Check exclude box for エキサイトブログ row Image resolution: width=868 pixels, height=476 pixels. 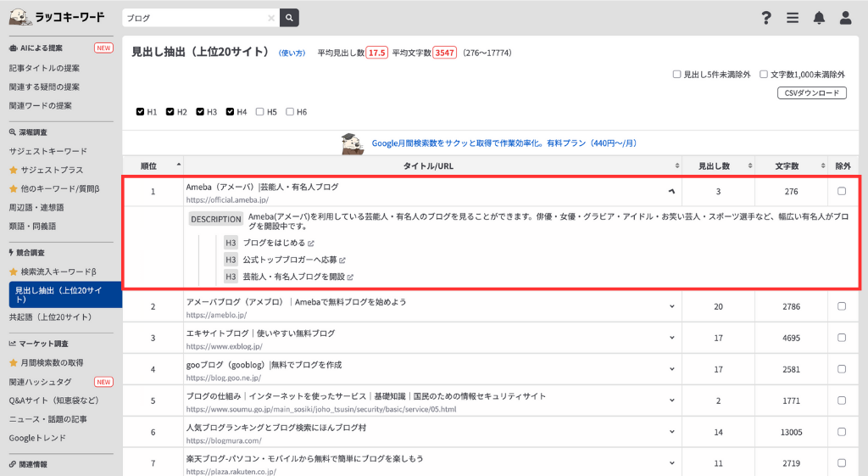tap(842, 338)
